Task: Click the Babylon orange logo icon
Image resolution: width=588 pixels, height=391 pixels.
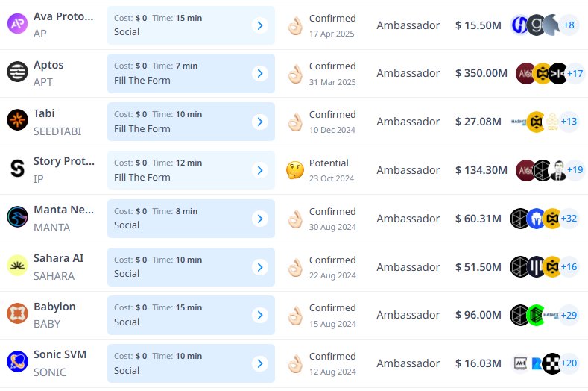Action: [17, 313]
